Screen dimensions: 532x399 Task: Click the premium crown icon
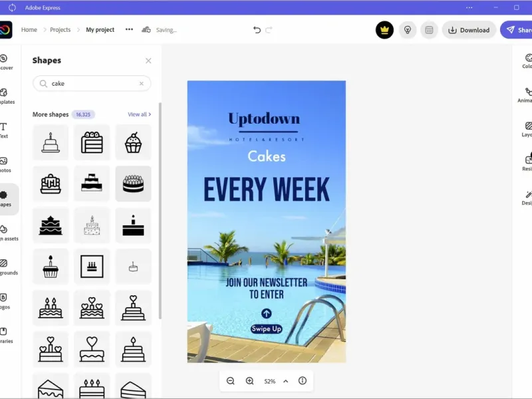point(384,30)
